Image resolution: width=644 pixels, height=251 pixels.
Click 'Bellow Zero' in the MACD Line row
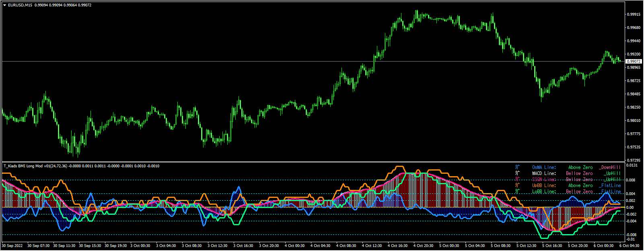tap(579, 173)
